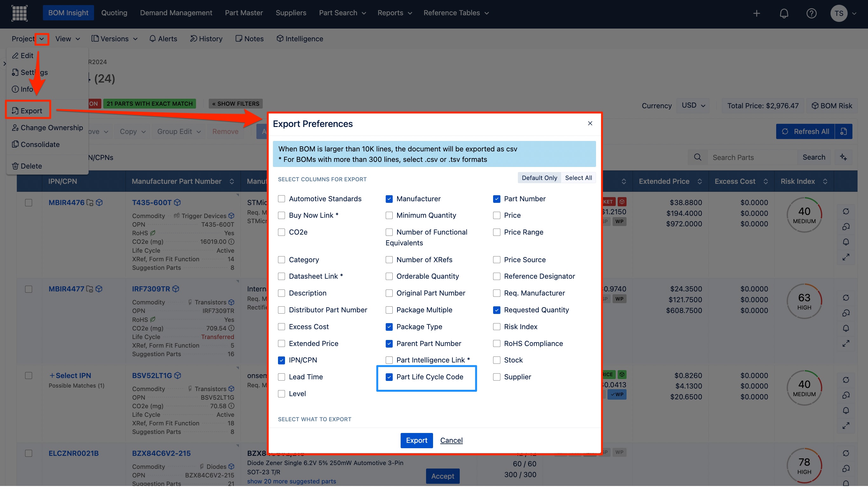Check the Automotive Standards checkbox

[281, 199]
